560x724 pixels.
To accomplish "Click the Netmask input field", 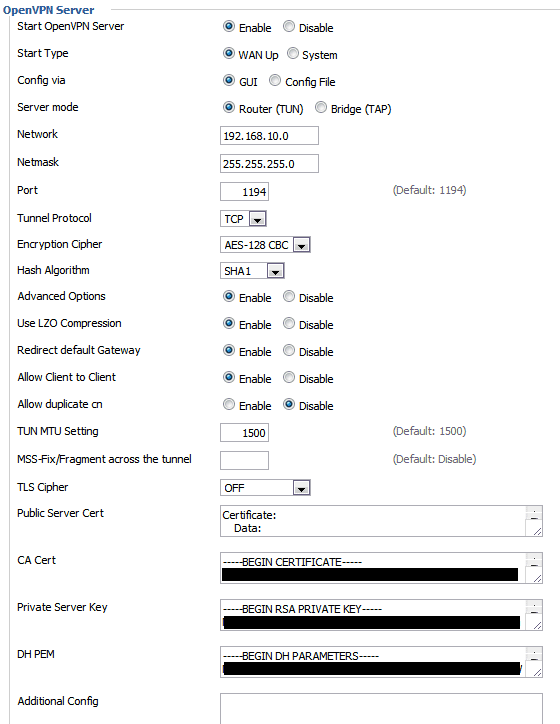I will 269,163.
